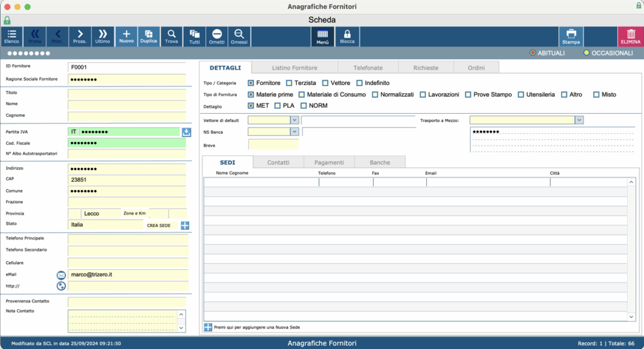Uncheck the Materie prime checkbox
This screenshot has height=349, width=644.
[x=251, y=94]
